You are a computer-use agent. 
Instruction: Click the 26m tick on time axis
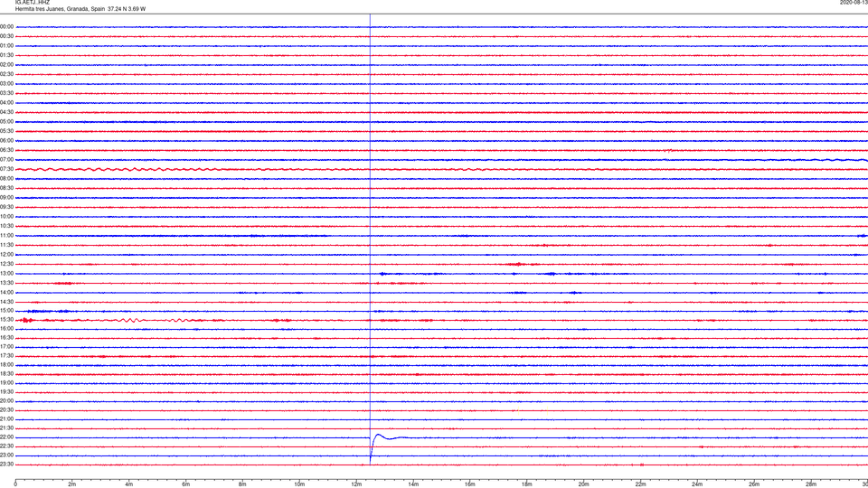[754, 484]
